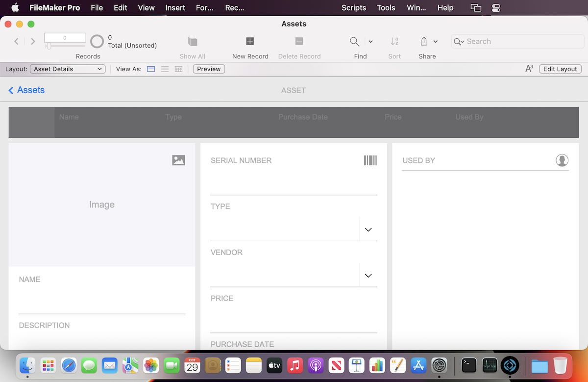The height and width of the screenshot is (382, 588).
Task: Switch to Form view
Action: 151,69
